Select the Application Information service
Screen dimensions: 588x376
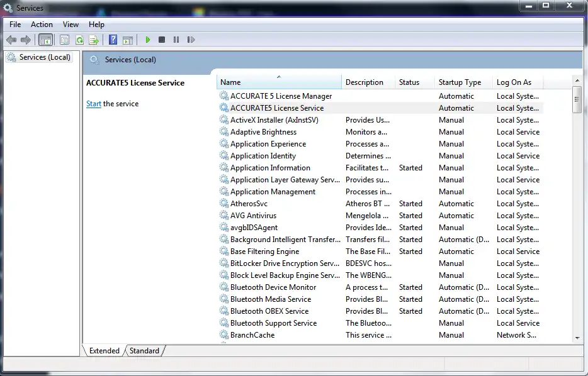point(270,168)
